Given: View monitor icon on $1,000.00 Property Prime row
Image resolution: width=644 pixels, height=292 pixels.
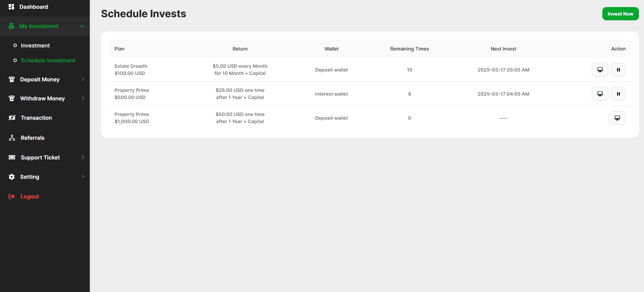Looking at the screenshot, I should point(617,118).
